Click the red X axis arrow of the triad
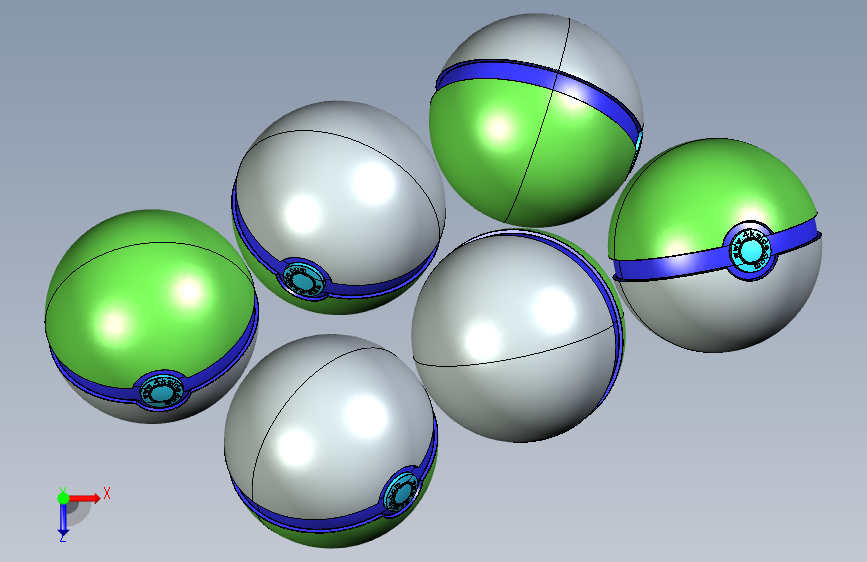 (x=85, y=498)
